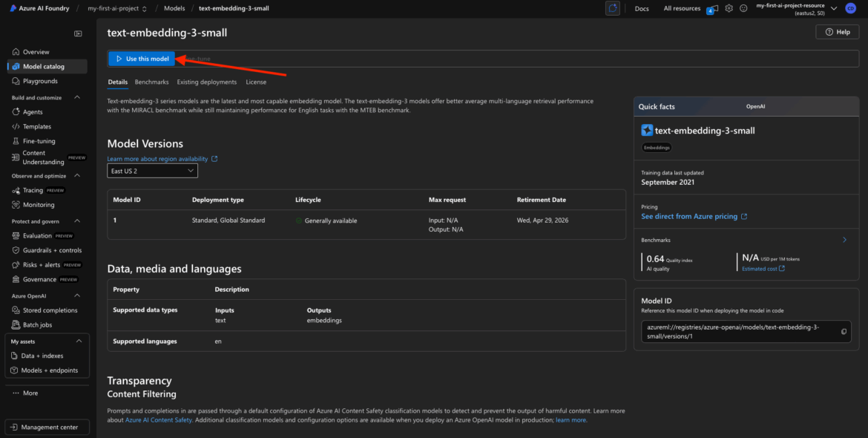868x438 pixels.
Task: Expand Benchmarks arrow in Quick facts
Action: pos(844,240)
